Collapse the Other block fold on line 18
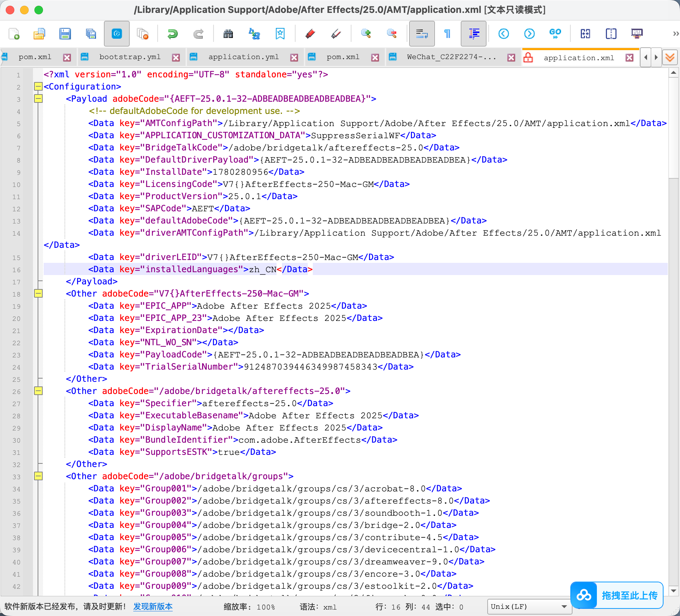The height and width of the screenshot is (616, 680). (x=38, y=293)
